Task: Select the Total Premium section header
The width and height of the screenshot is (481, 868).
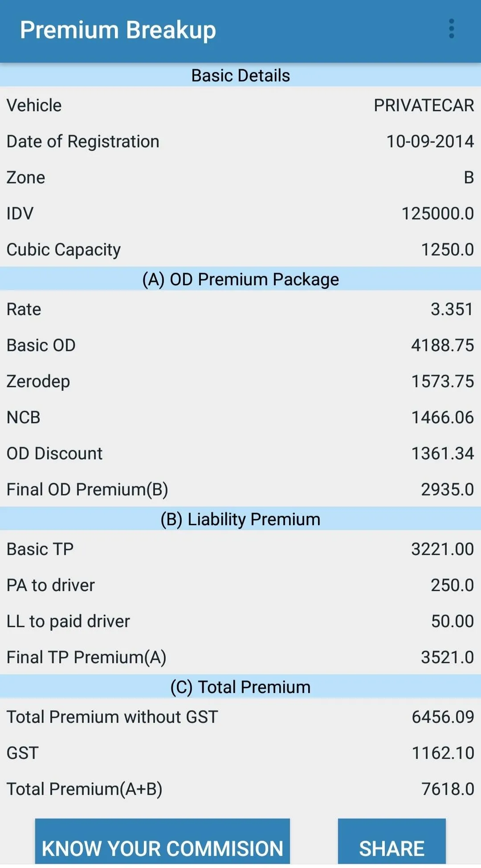Action: (x=240, y=687)
